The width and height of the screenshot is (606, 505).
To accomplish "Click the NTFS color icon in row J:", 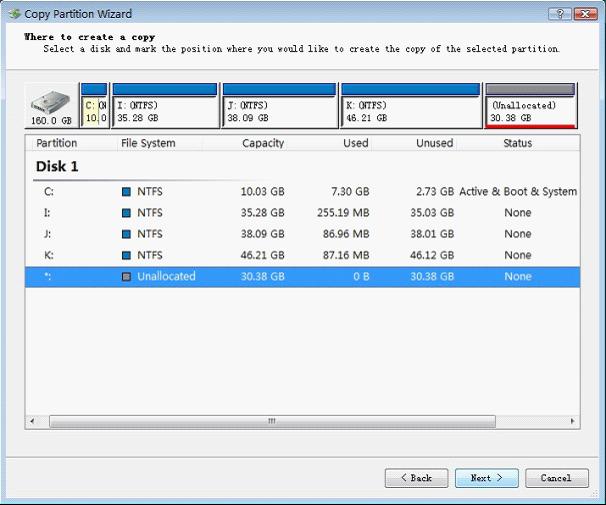I will [x=126, y=234].
